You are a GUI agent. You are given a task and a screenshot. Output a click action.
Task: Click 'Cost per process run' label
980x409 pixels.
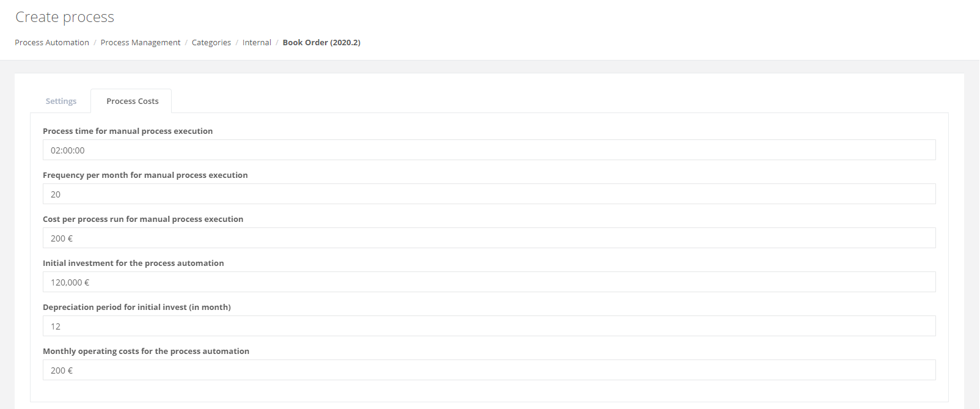click(143, 219)
